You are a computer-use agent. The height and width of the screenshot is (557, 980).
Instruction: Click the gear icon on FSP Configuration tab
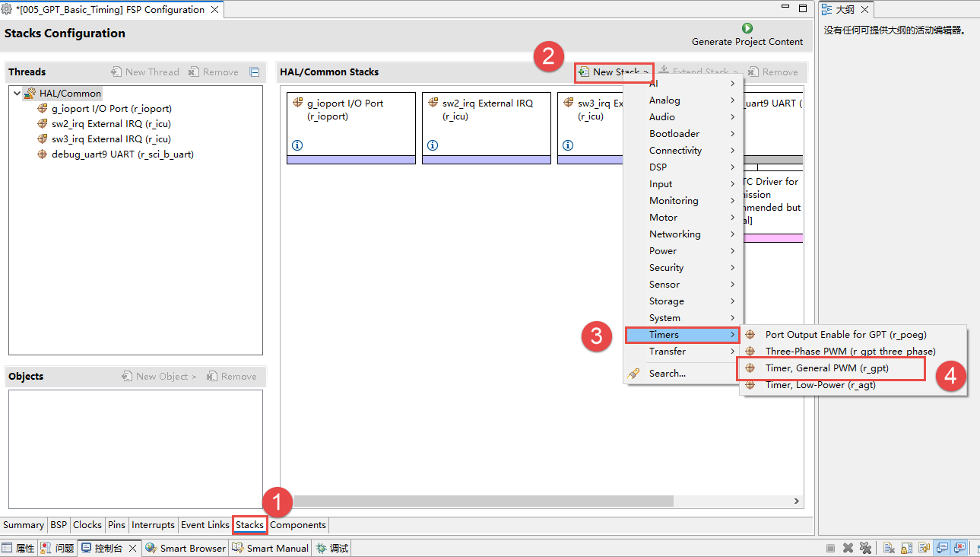(x=8, y=10)
